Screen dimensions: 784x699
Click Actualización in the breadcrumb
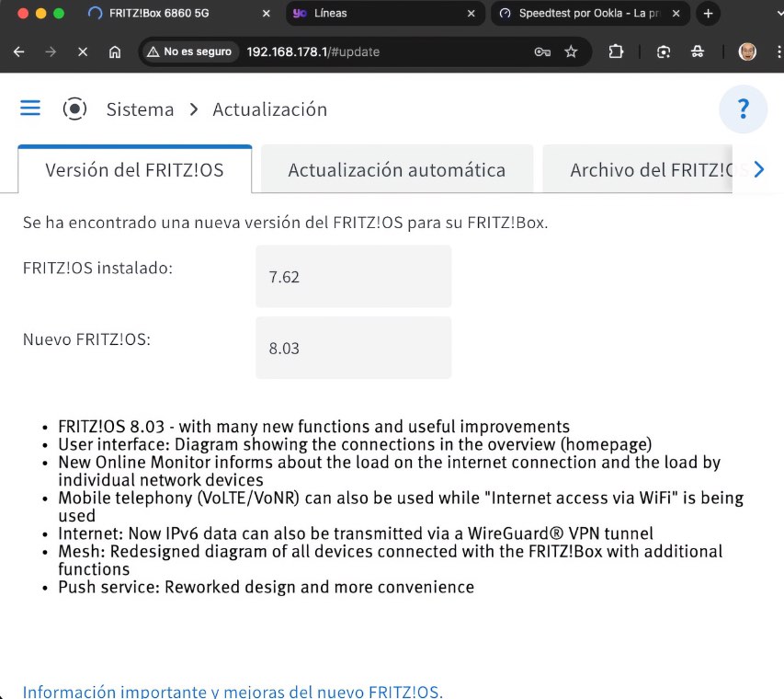pos(270,109)
